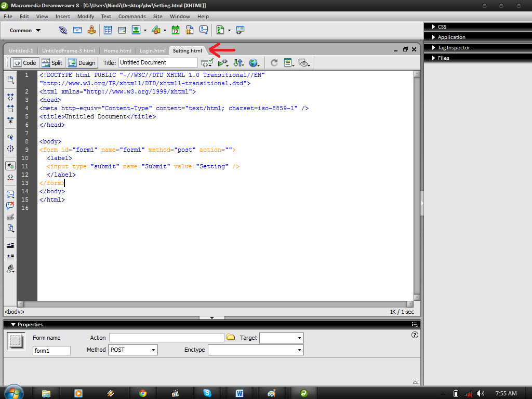Select the Email Link icon
Screen dimensions: 532x399
click(77, 30)
